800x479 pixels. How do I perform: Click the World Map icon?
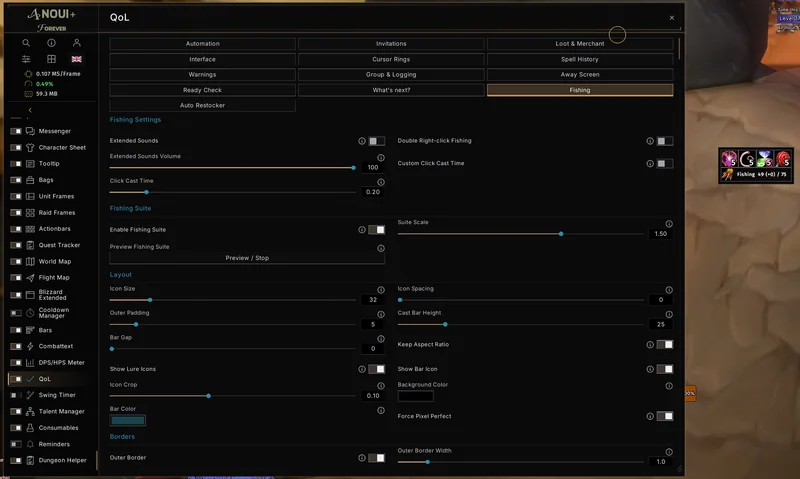pos(30,262)
